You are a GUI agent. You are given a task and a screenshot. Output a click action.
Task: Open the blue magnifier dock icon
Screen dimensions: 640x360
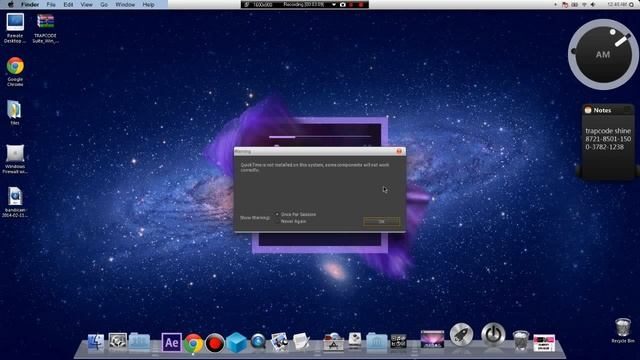pos(258,342)
